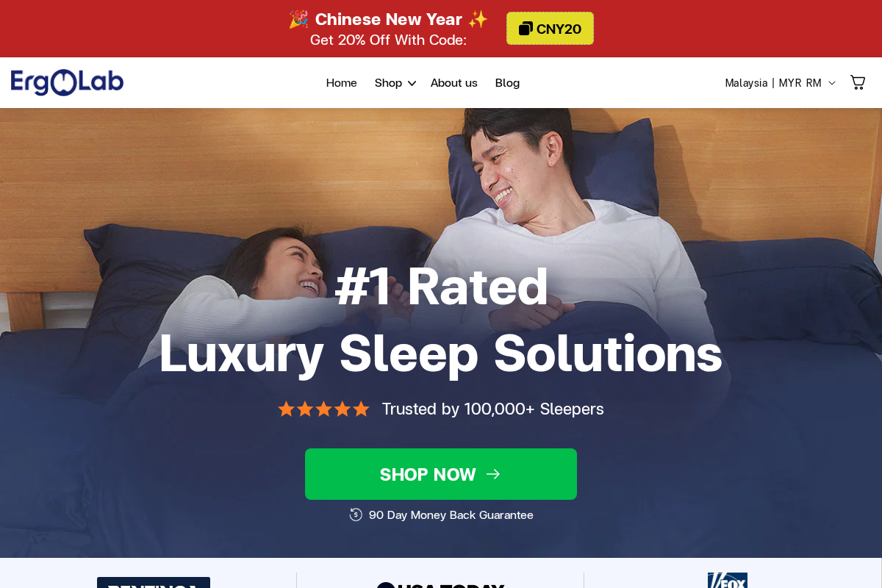Click the arrow inside Shop Now button
882x588 pixels.
(493, 474)
